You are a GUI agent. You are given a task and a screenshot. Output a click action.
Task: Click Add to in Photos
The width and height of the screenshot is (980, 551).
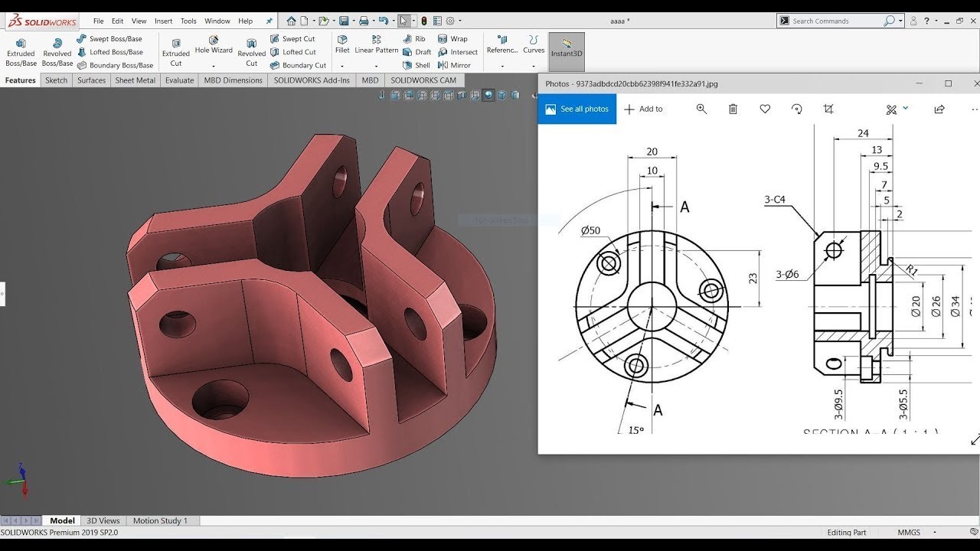(643, 109)
